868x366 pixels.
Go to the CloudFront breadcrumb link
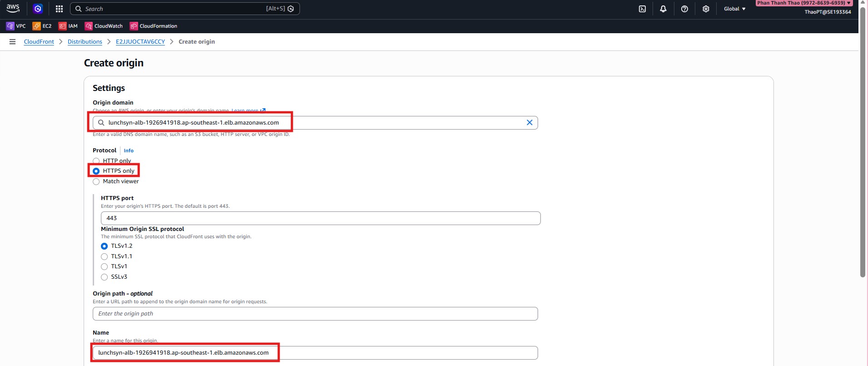click(x=39, y=41)
